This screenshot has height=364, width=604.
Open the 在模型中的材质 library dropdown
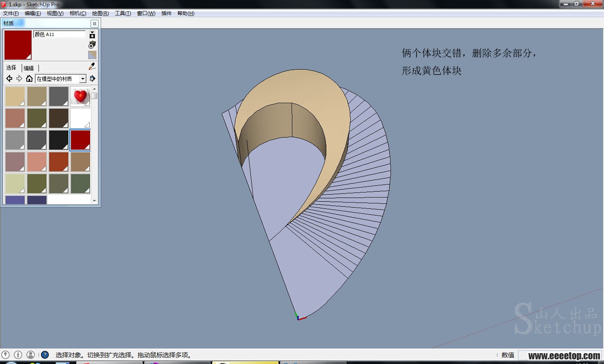[x=61, y=79]
